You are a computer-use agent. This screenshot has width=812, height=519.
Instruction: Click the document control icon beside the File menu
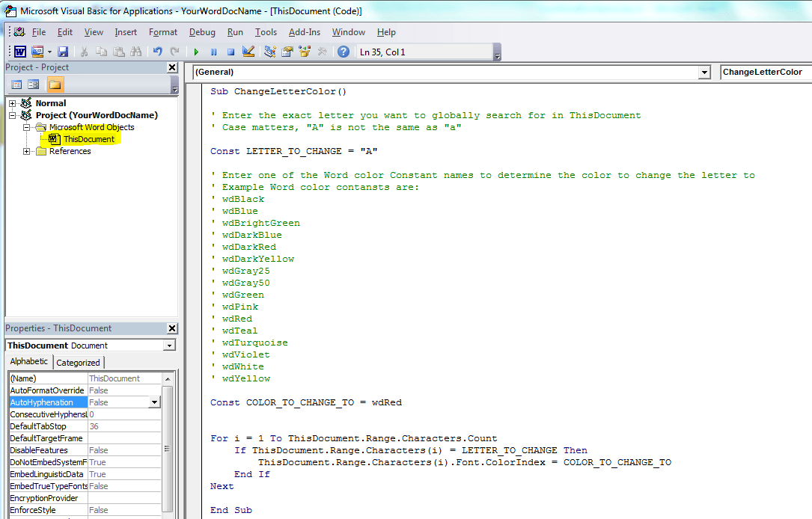19,32
